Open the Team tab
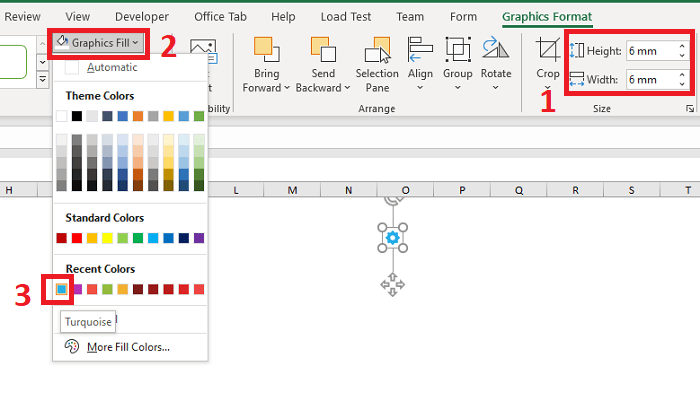 410,17
